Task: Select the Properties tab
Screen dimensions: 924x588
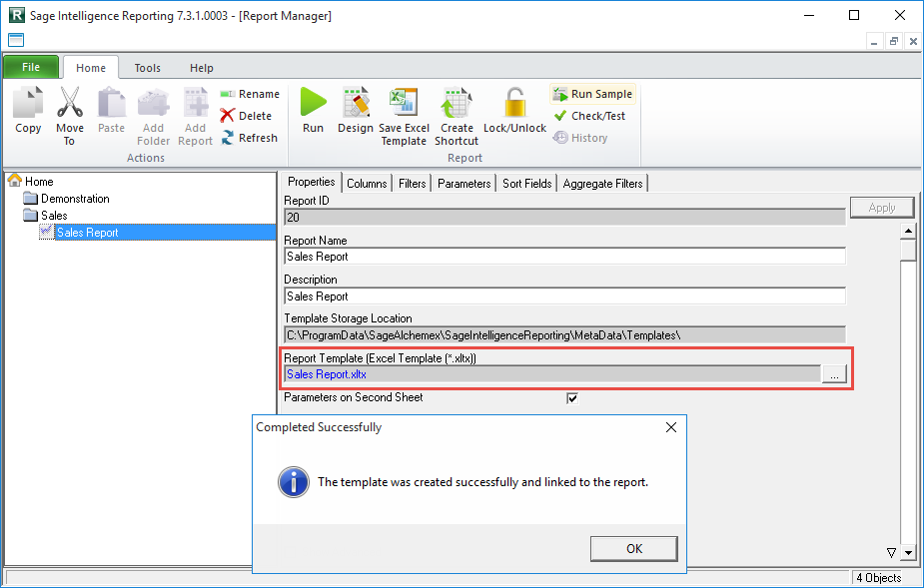Action: pyautogui.click(x=311, y=182)
